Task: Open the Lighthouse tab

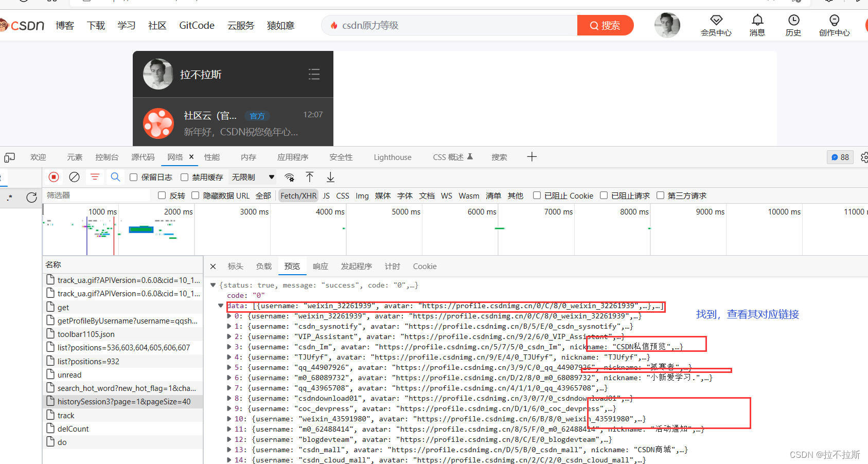Action: [393, 157]
